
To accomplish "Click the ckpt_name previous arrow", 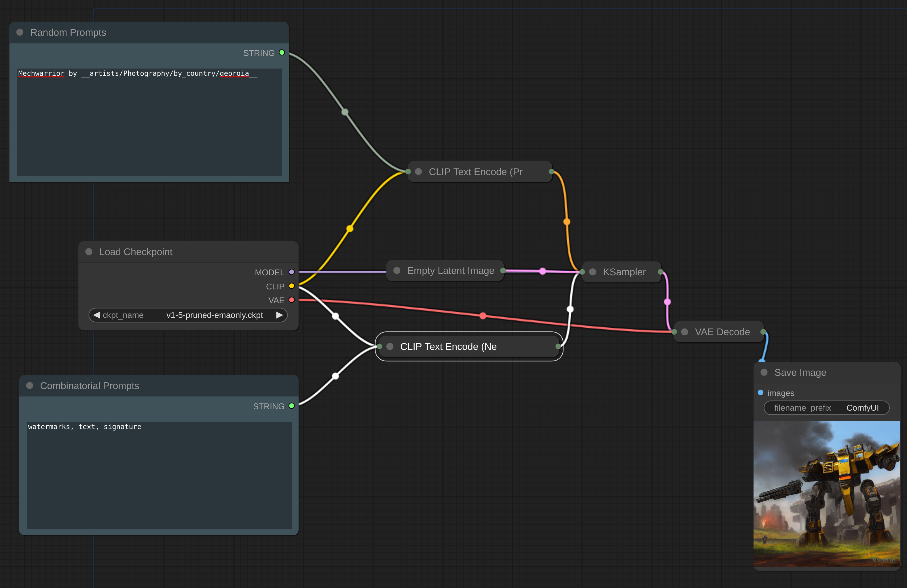I will (x=96, y=315).
